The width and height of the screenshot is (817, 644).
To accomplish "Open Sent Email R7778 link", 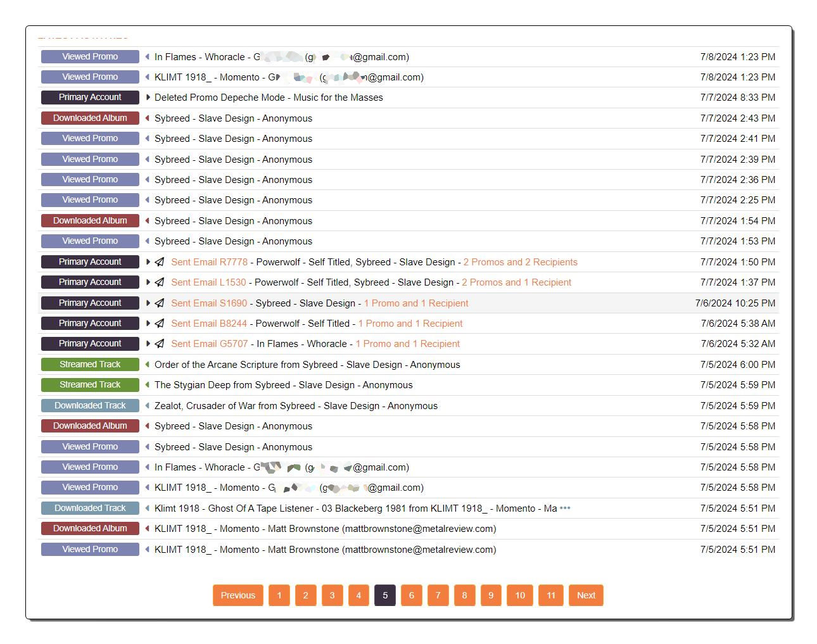I will click(x=209, y=262).
